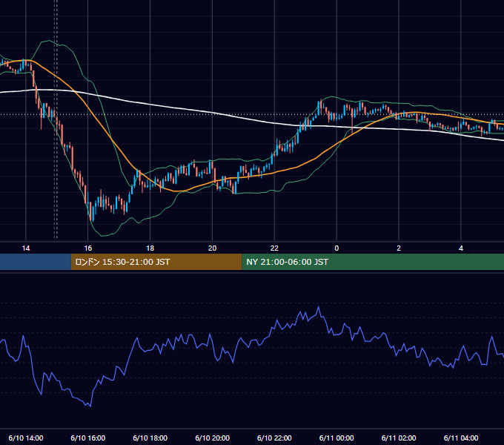Select the ロンドン 15:30-21:00 JST session bar
504x445 pixels.
(156, 262)
